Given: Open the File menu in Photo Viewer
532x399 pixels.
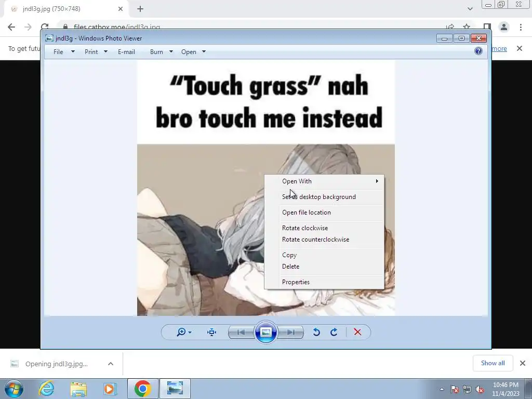Looking at the screenshot, I should [58, 52].
